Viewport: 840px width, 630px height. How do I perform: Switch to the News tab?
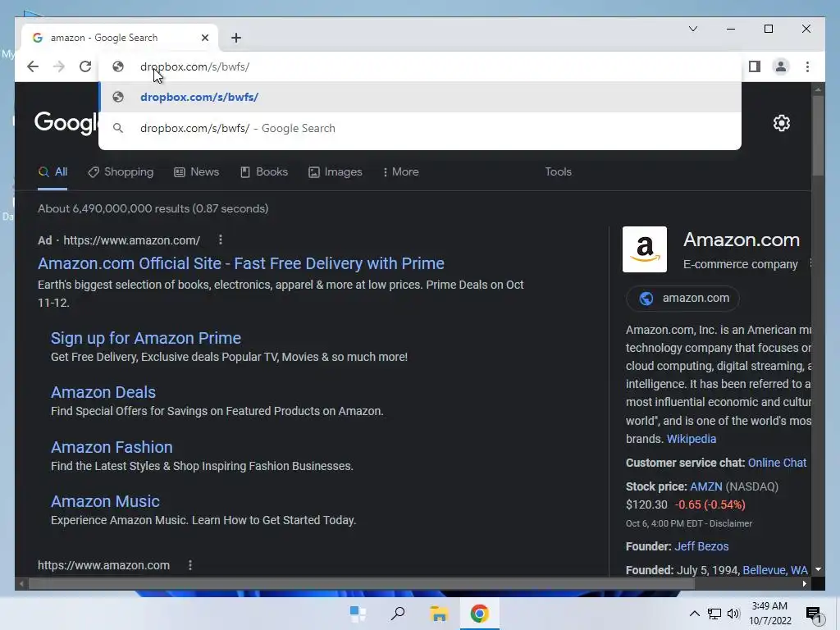pos(196,172)
